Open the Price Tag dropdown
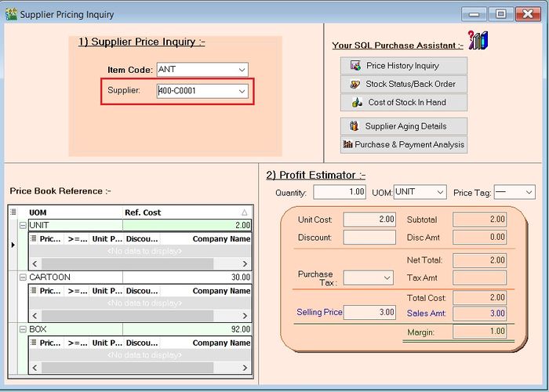The height and width of the screenshot is (392, 549). point(529,192)
